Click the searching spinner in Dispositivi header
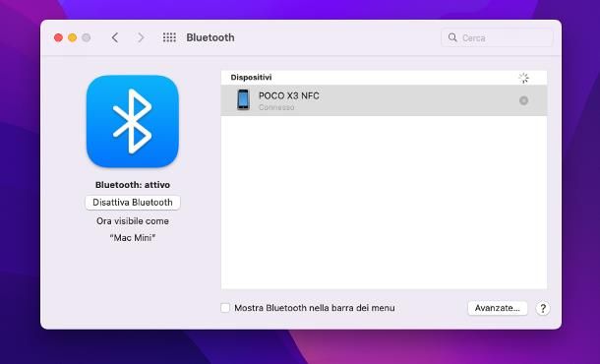The width and height of the screenshot is (600, 364). pyautogui.click(x=523, y=78)
